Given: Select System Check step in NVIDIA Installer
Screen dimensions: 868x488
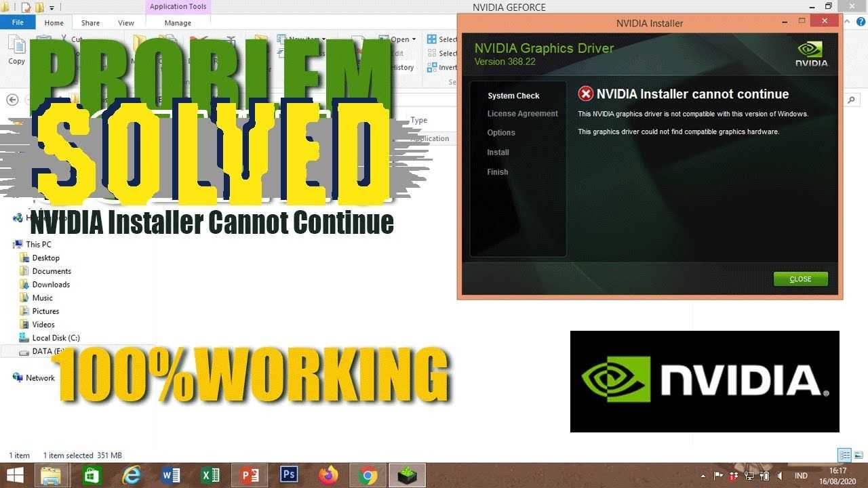Looking at the screenshot, I should pos(513,96).
